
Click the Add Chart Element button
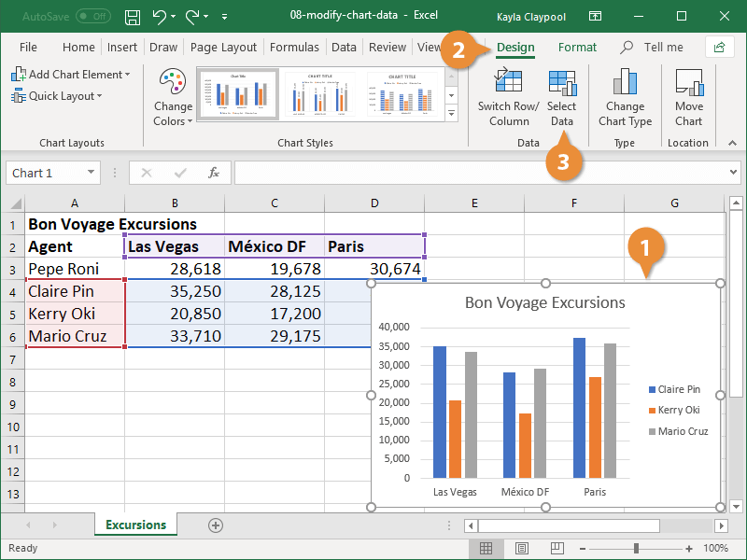pos(71,74)
